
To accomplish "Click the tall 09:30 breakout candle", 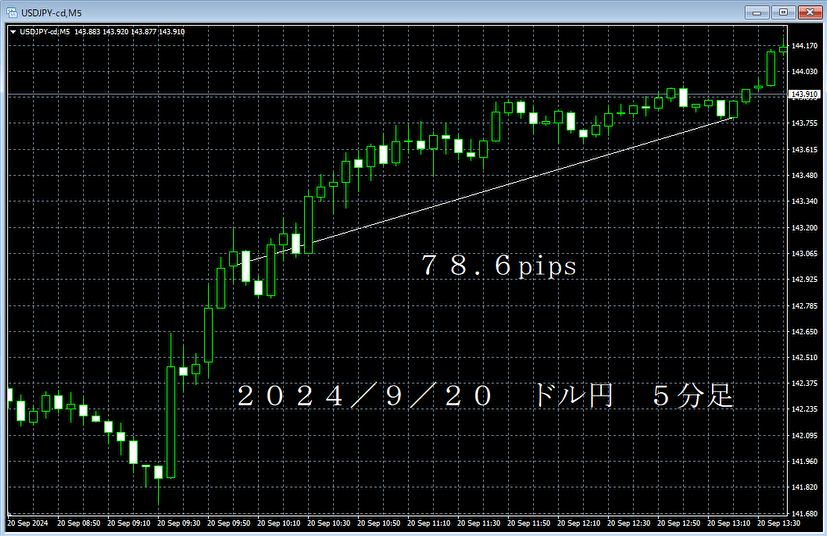I will pos(171,422).
